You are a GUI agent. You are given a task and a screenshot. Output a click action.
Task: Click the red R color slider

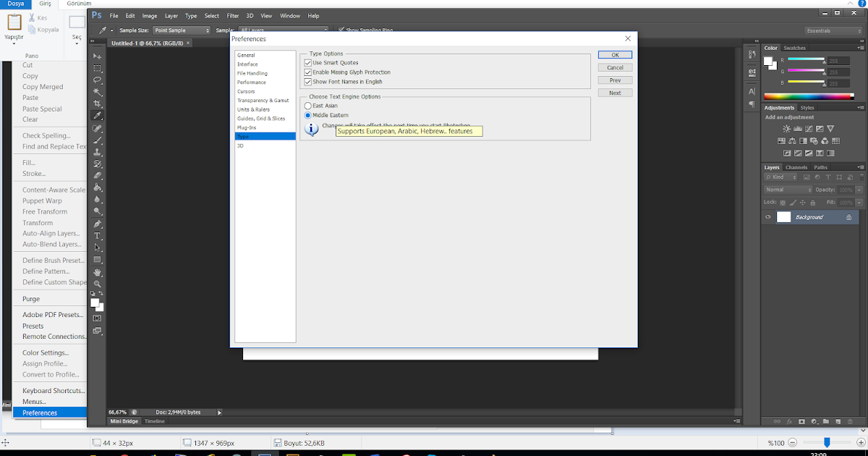tap(806, 59)
